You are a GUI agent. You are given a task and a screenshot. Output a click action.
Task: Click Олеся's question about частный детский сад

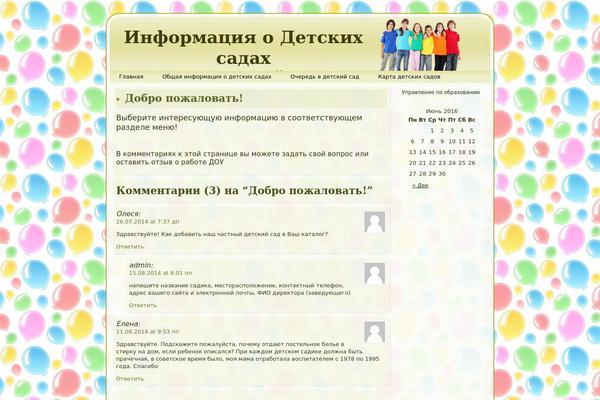[x=222, y=234]
